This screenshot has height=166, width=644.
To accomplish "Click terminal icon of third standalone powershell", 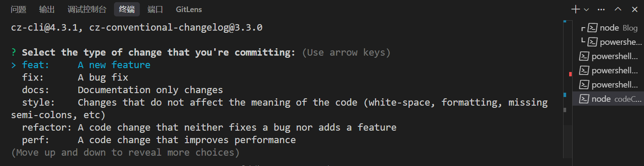I will [584, 85].
